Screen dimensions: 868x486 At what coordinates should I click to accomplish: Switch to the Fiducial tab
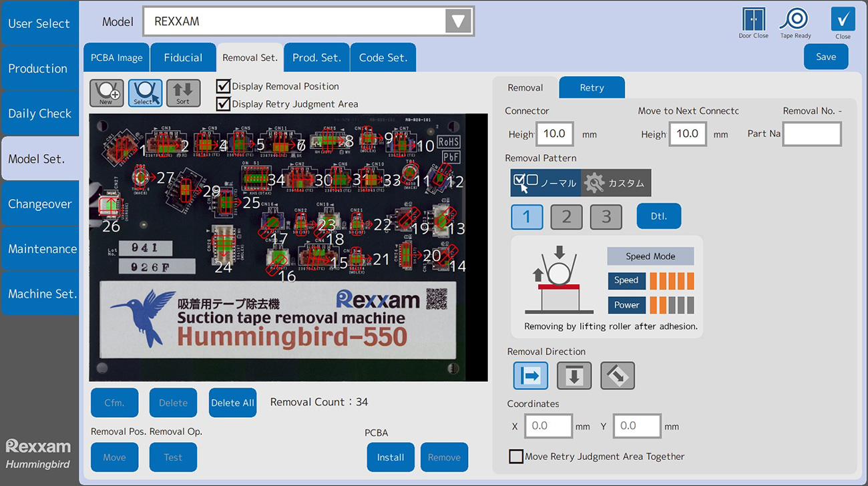point(183,57)
